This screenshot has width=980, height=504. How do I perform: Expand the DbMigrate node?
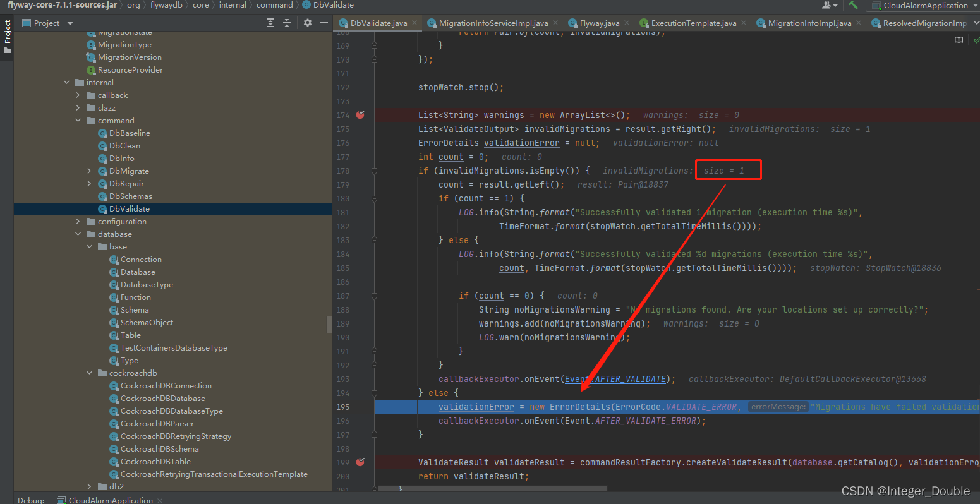tap(89, 171)
